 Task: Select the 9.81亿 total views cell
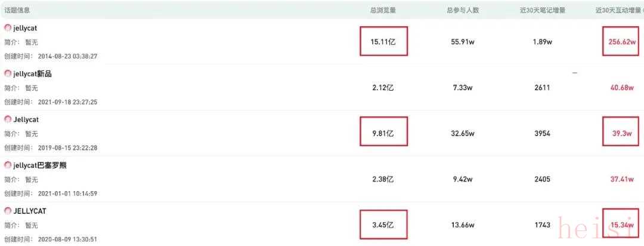383,133
